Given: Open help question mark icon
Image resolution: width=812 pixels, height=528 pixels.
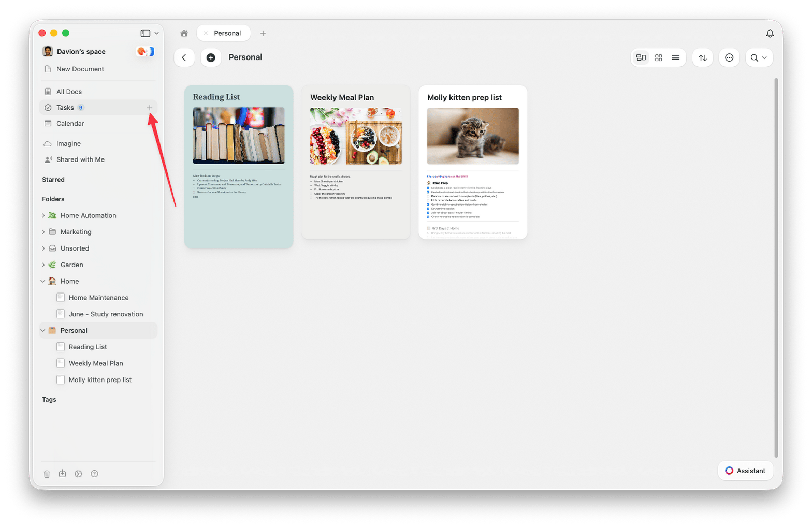Looking at the screenshot, I should click(x=94, y=474).
